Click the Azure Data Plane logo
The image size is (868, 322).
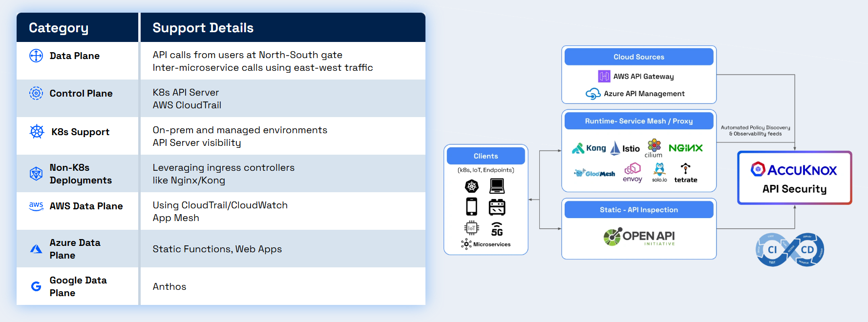coord(36,249)
